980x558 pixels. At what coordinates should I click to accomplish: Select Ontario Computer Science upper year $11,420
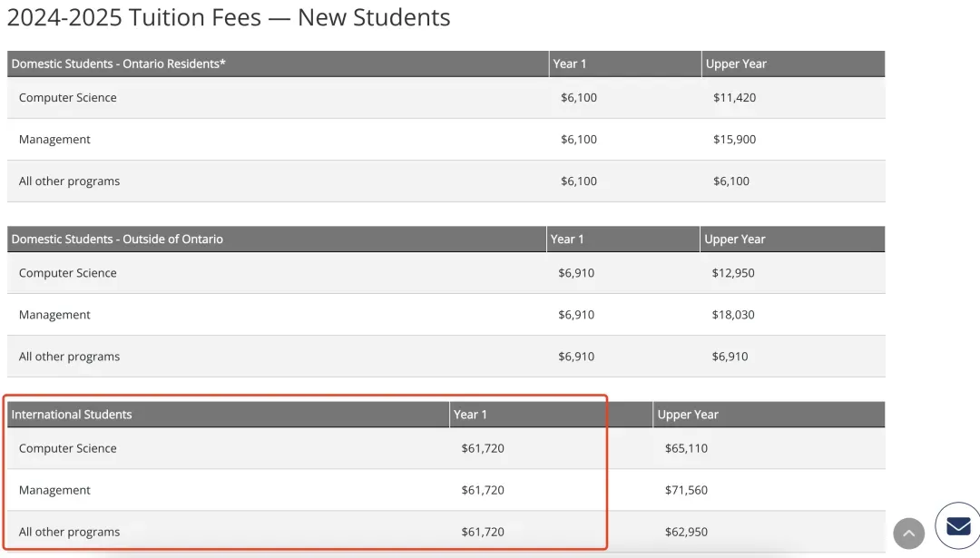click(734, 97)
